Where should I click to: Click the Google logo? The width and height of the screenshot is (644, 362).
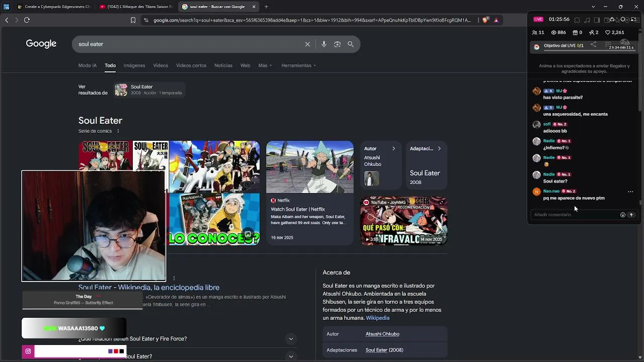(41, 44)
